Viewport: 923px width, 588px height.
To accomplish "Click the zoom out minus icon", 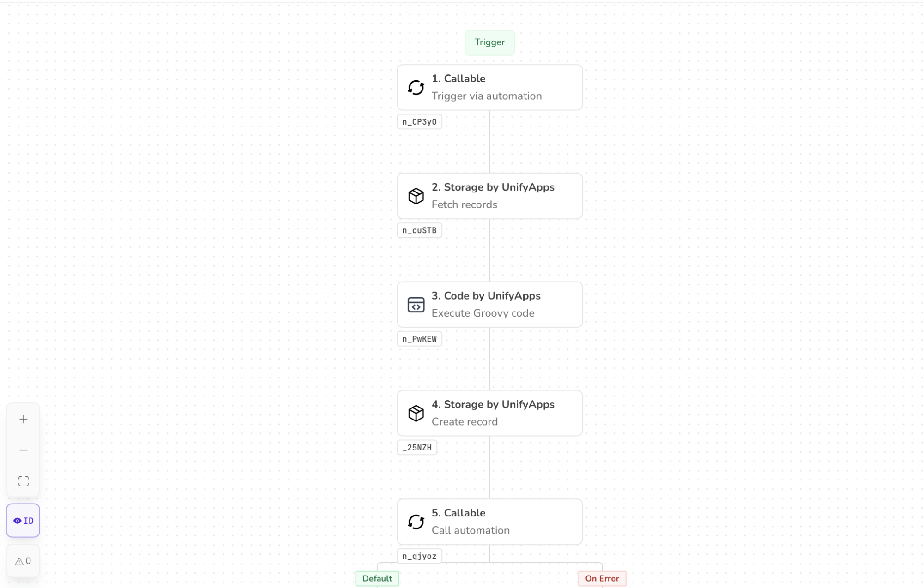I will click(24, 450).
